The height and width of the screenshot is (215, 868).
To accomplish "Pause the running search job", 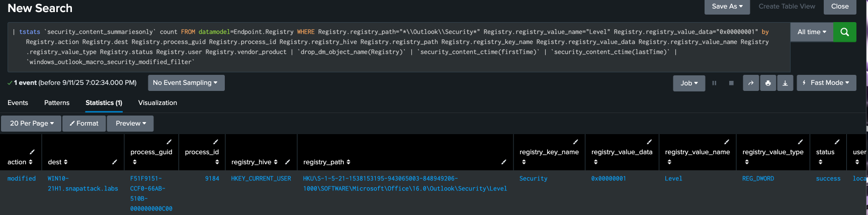I will (714, 83).
